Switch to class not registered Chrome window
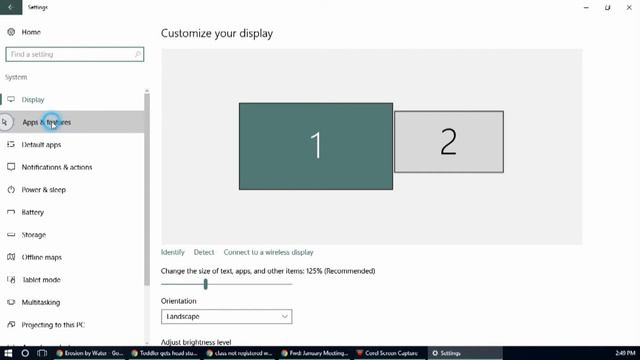The image size is (640, 360). coord(240,353)
